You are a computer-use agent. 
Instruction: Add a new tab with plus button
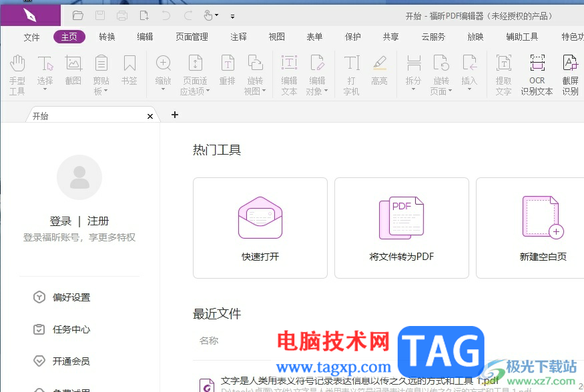[x=175, y=115]
